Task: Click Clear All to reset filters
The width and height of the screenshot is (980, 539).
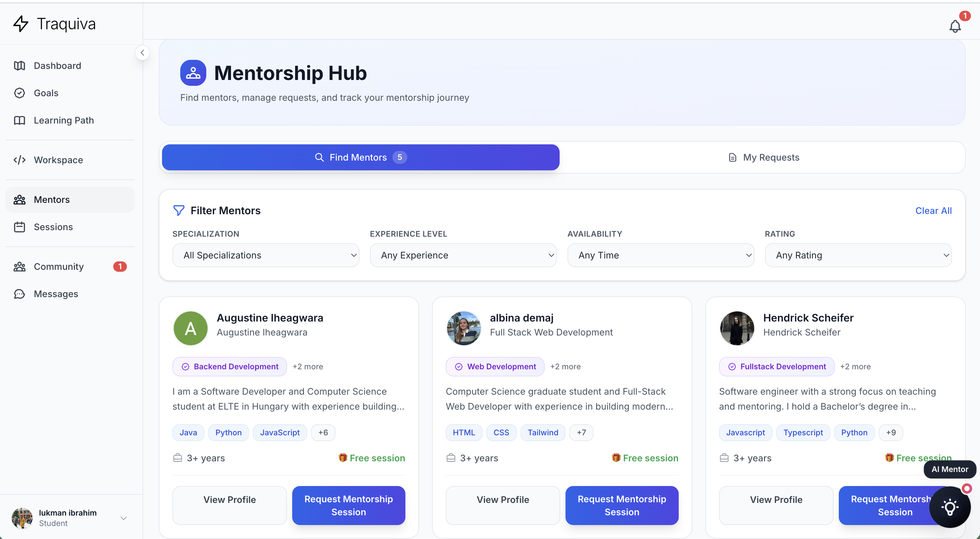Action: click(x=933, y=210)
